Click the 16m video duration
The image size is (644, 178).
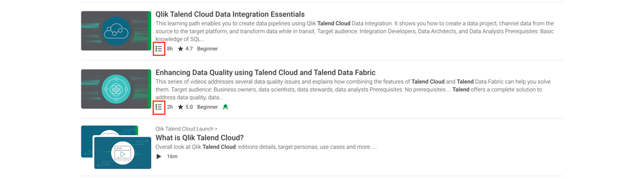(172, 156)
